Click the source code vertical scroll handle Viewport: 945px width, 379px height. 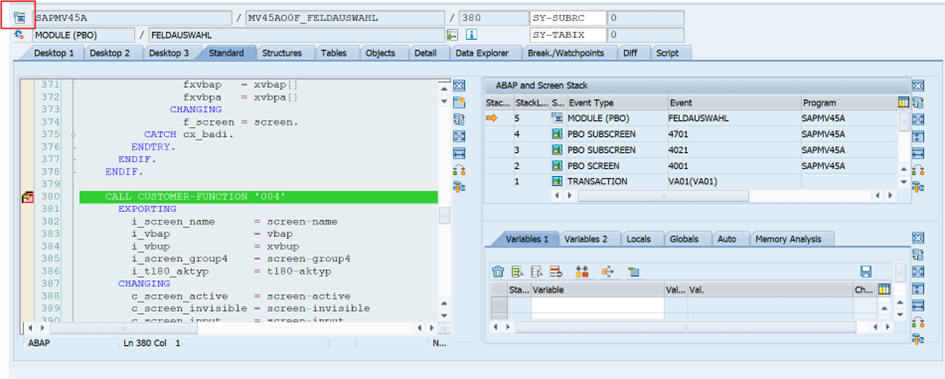point(444,215)
